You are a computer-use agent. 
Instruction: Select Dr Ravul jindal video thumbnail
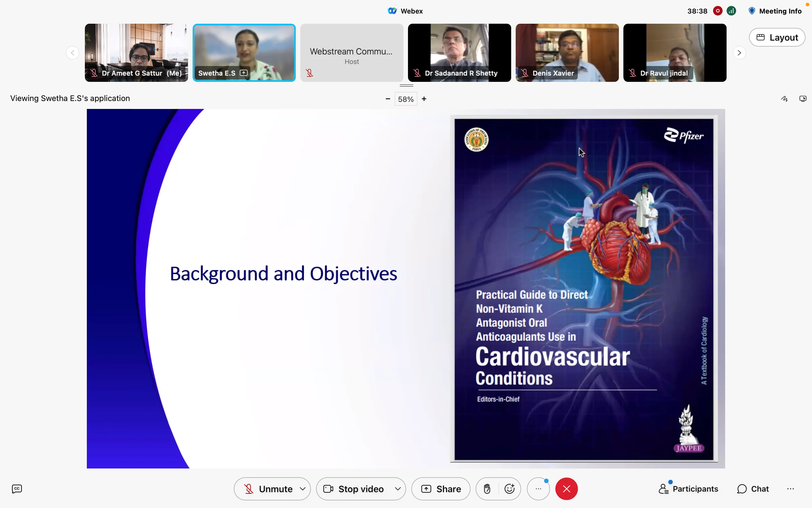point(675,53)
